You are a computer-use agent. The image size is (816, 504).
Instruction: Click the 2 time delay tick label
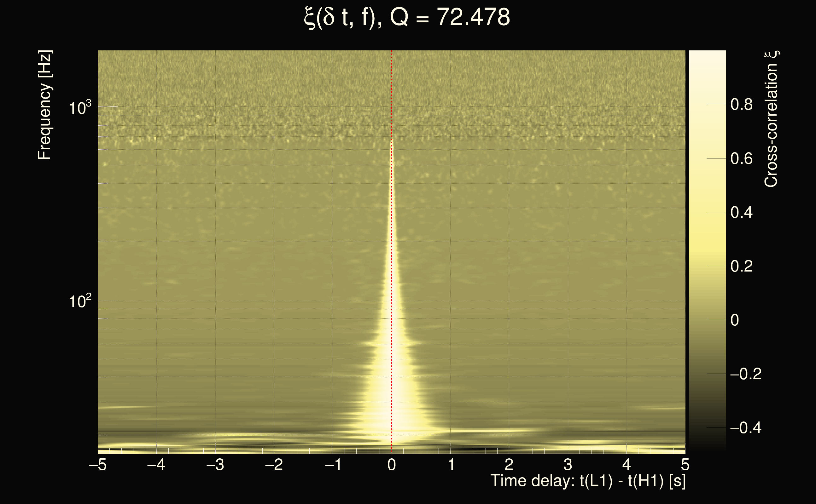click(x=509, y=465)
